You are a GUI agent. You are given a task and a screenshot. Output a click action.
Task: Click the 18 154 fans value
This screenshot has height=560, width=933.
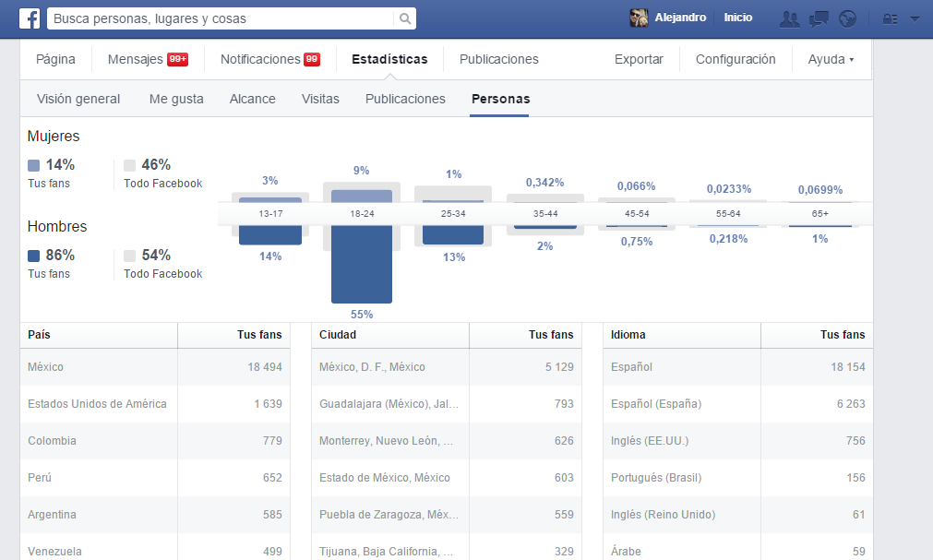click(x=848, y=367)
